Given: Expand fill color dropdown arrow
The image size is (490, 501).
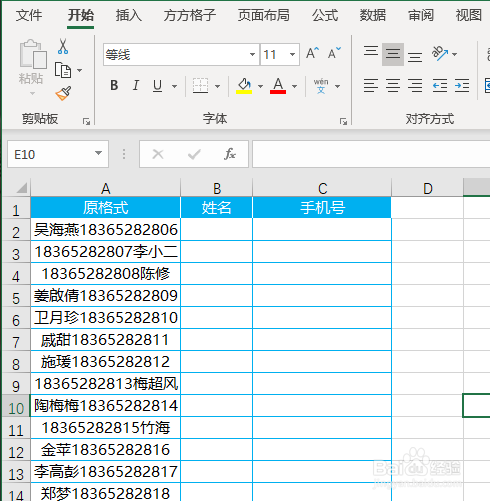Looking at the screenshot, I should [260, 86].
